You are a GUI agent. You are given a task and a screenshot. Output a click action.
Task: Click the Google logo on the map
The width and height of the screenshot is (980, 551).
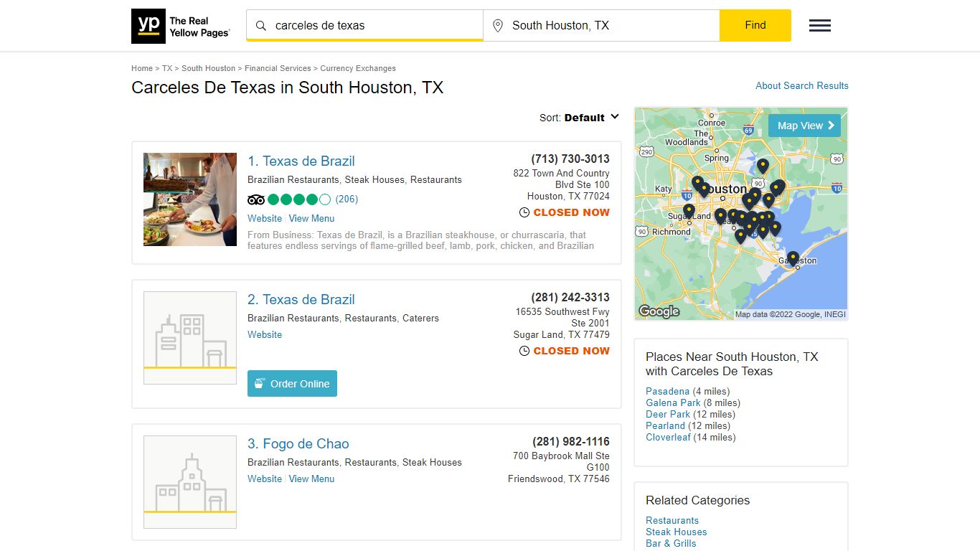(x=659, y=311)
